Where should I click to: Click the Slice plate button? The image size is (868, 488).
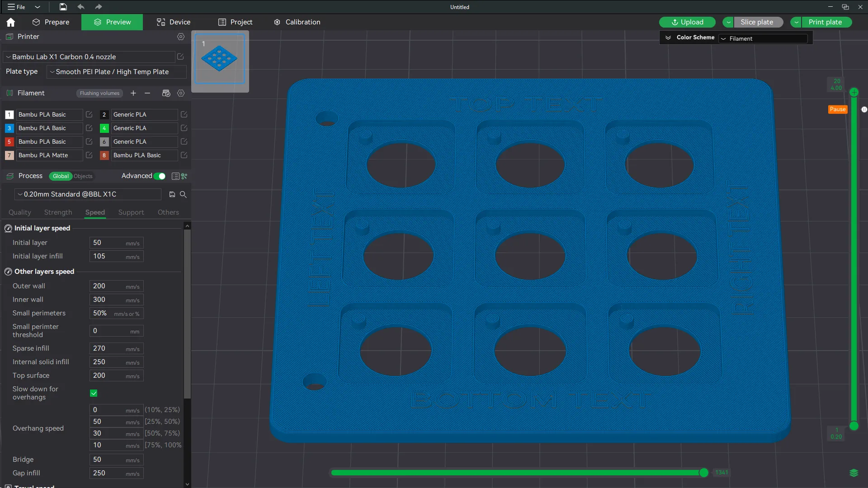(x=759, y=22)
